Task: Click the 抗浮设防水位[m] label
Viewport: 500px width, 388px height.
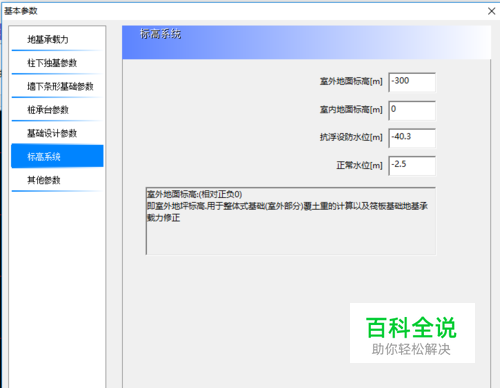Action: (x=351, y=137)
